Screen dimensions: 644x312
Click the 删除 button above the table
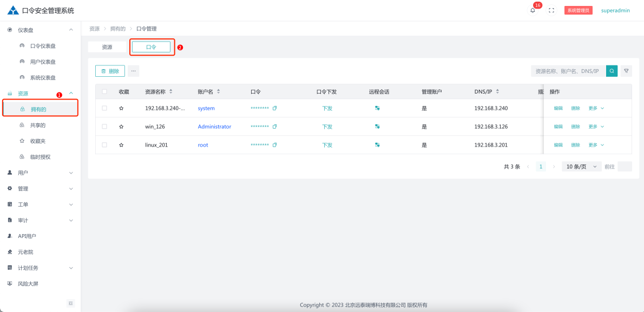(x=110, y=71)
